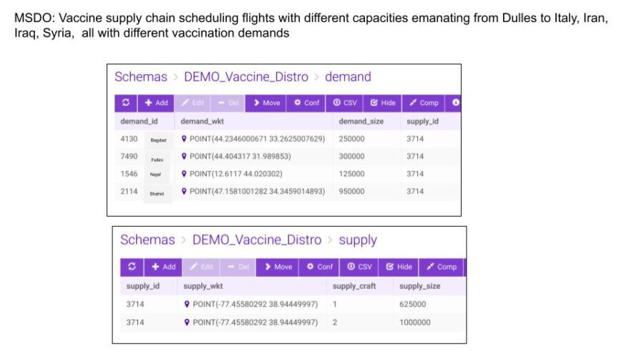Click map pin for supply_craft 2 row
The width and height of the screenshot is (644, 362).
(187, 322)
